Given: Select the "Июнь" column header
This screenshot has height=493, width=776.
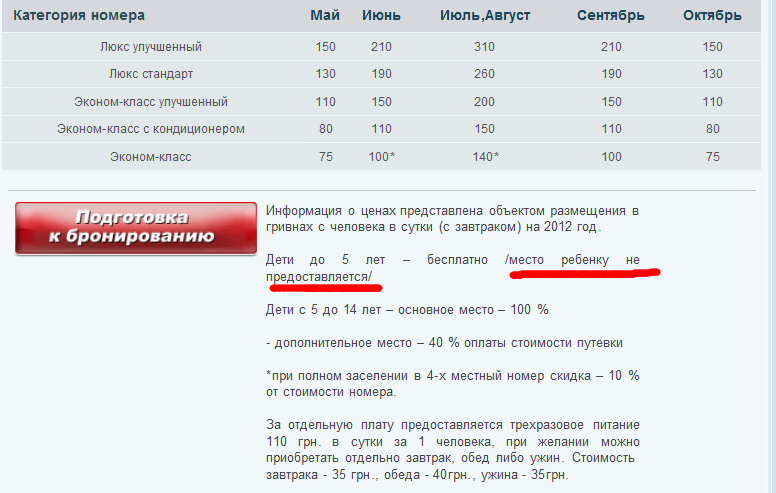Looking at the screenshot, I should pyautogui.click(x=381, y=16).
